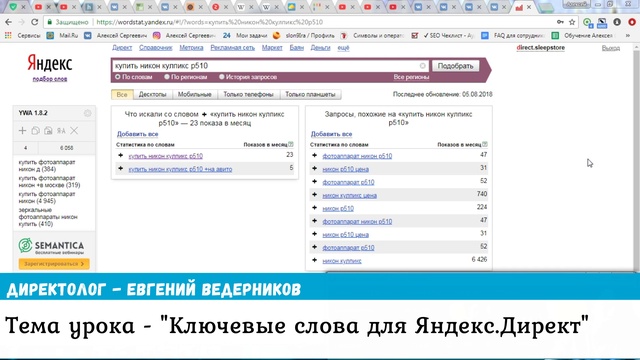Screen dimensions: 640x360
Task: Add 'p510 +на авито' phrase via plus icon
Action: coord(120,168)
